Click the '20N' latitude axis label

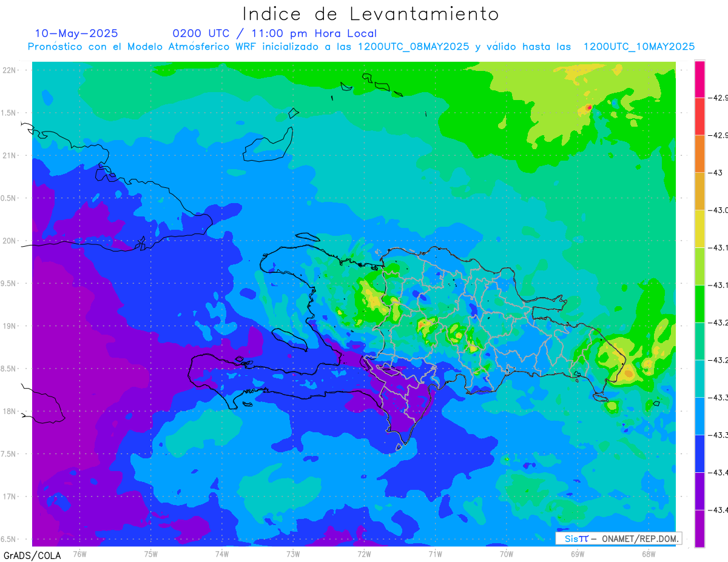10,241
